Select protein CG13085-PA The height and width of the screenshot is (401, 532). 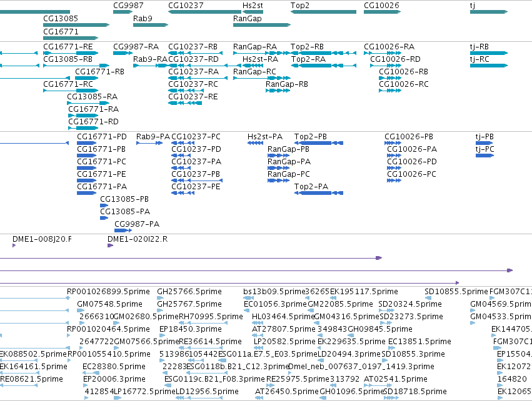click(125, 212)
